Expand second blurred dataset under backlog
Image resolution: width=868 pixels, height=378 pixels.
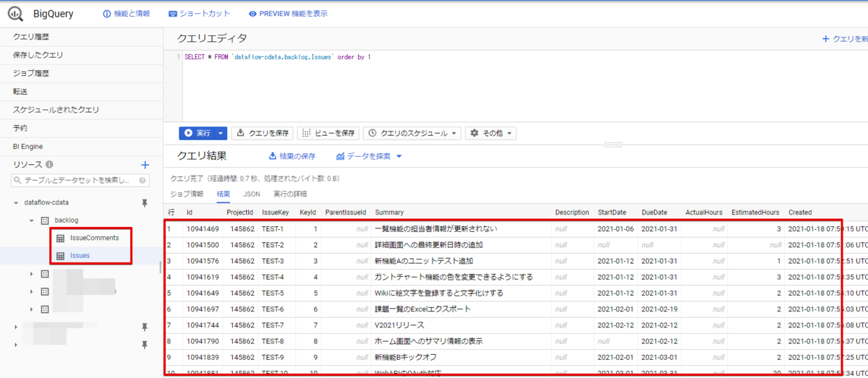pyautogui.click(x=31, y=291)
